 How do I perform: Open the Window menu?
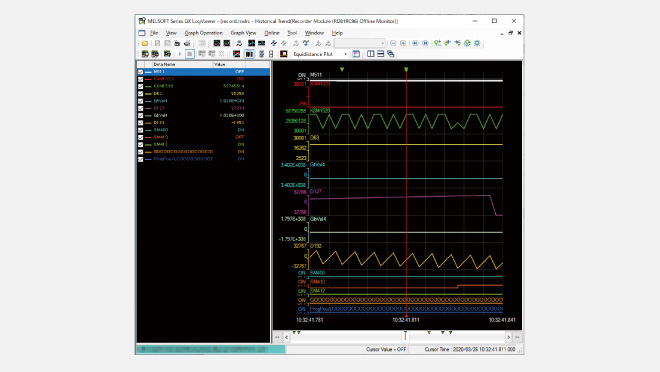(x=314, y=33)
